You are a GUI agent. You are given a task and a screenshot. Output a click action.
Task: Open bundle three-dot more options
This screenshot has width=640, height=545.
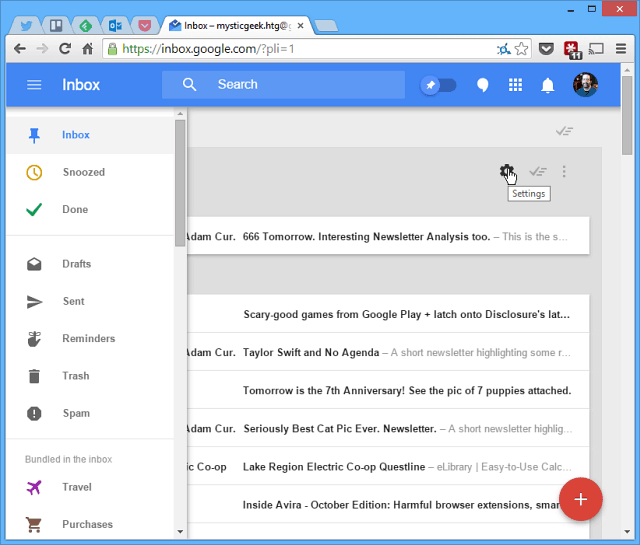(564, 171)
